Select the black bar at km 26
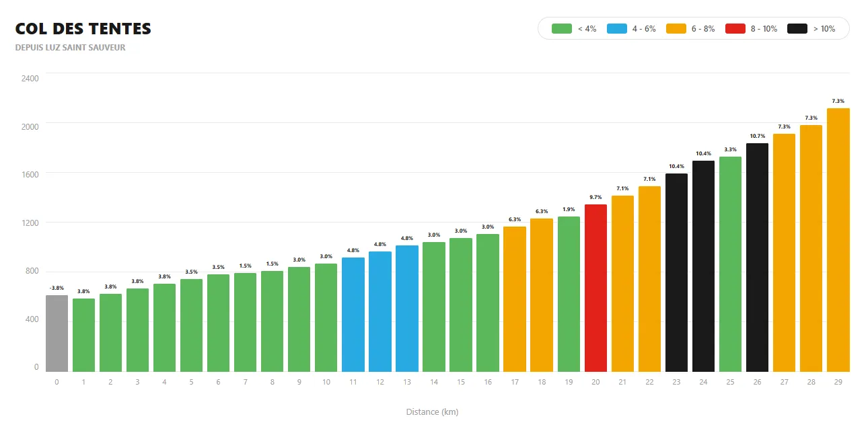This screenshot has width=868, height=433. (757, 258)
